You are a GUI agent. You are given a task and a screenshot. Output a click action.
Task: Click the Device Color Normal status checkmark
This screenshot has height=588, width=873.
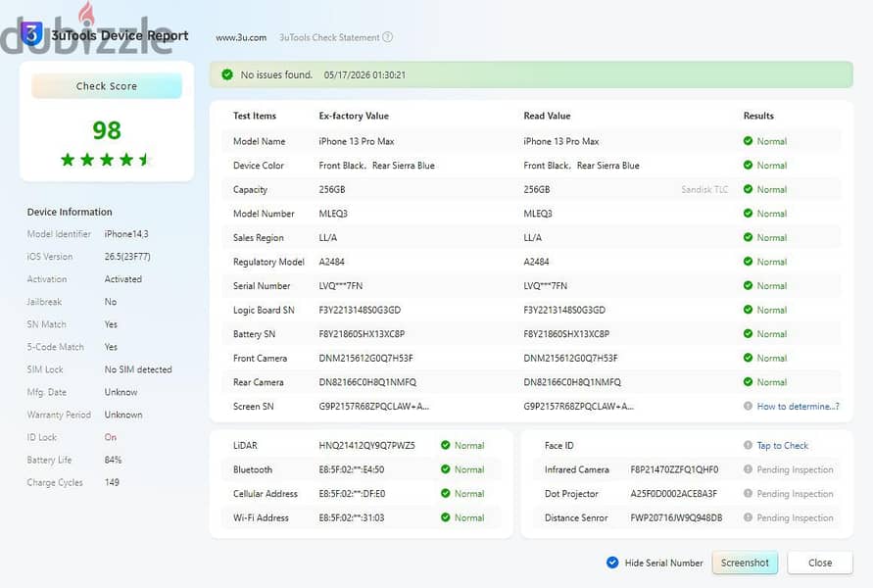[748, 165]
